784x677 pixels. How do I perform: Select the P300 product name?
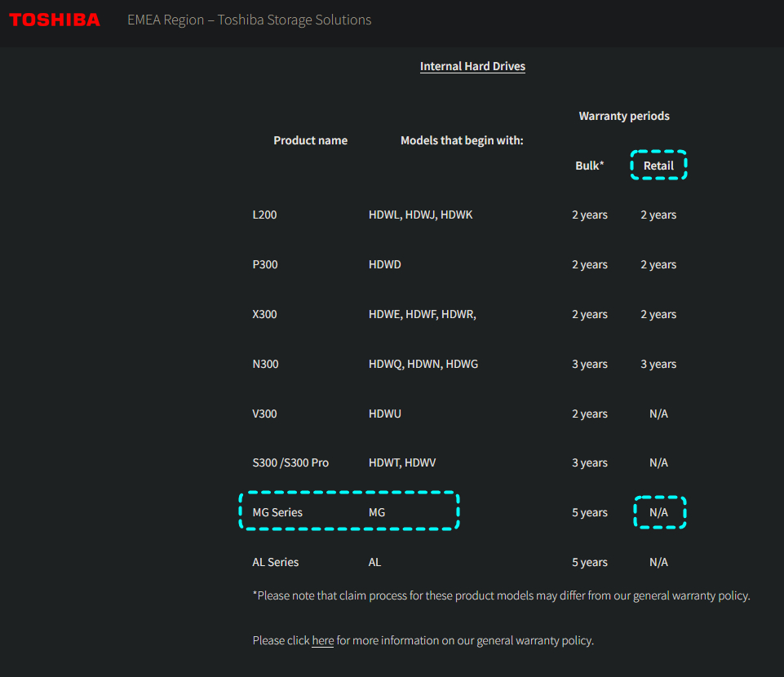(265, 264)
